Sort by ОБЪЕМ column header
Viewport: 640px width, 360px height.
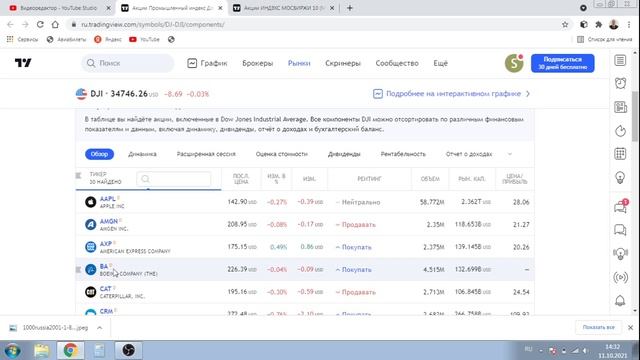coord(430,179)
